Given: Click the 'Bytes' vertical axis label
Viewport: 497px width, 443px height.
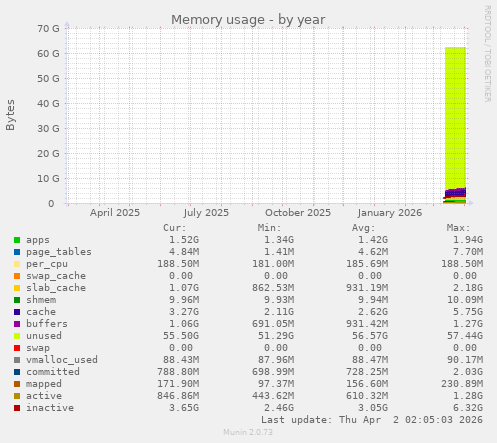Looking at the screenshot, I should [10, 115].
